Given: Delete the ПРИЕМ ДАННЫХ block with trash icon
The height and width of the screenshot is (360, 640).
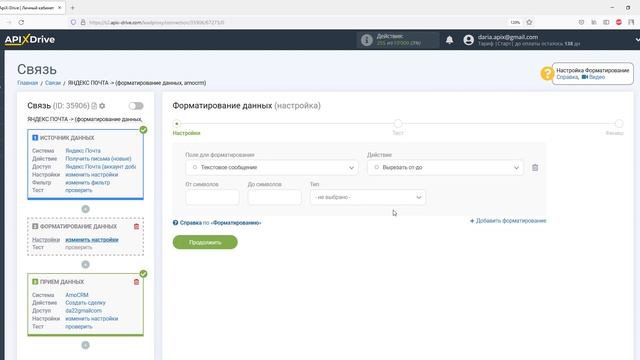Looking at the screenshot, I should pyautogui.click(x=136, y=282).
